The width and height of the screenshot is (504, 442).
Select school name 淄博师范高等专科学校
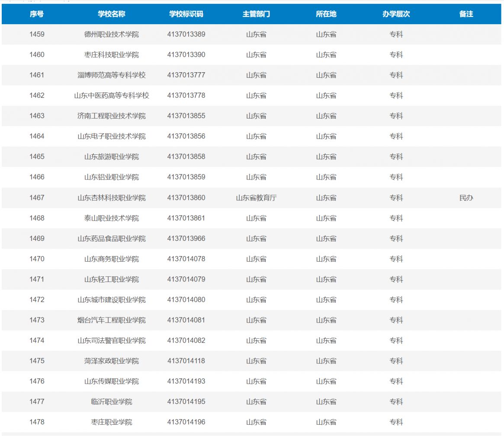(x=111, y=75)
